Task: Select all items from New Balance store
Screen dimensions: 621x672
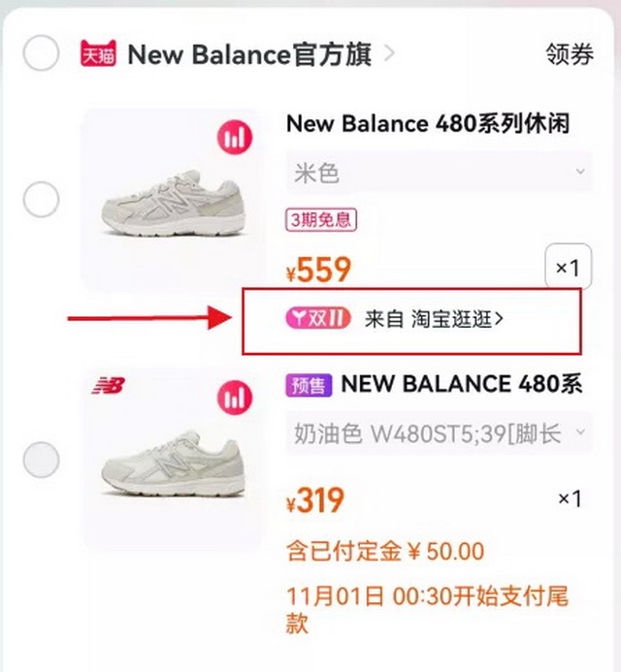Action: [41, 54]
